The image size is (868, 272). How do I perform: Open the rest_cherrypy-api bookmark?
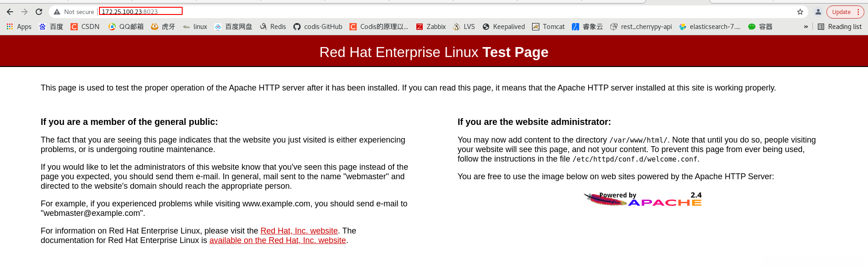(641, 27)
